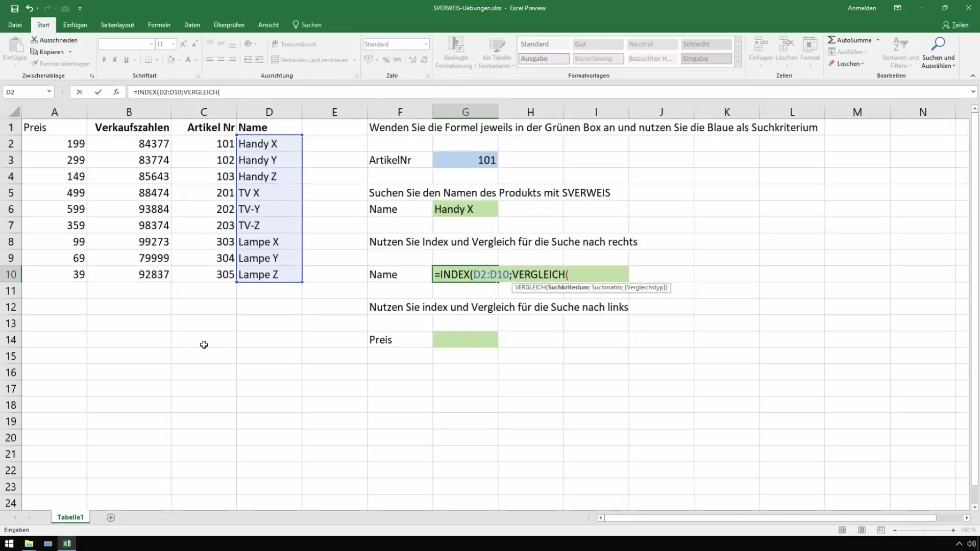Click blue ArtikelNr cell with 101
The width and height of the screenshot is (980, 551).
tap(465, 160)
